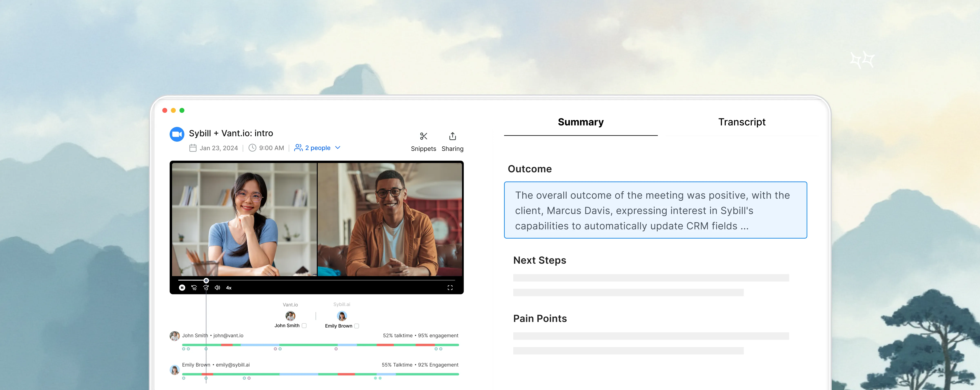
Task: Click the volume speaker icon
Action: [217, 288]
